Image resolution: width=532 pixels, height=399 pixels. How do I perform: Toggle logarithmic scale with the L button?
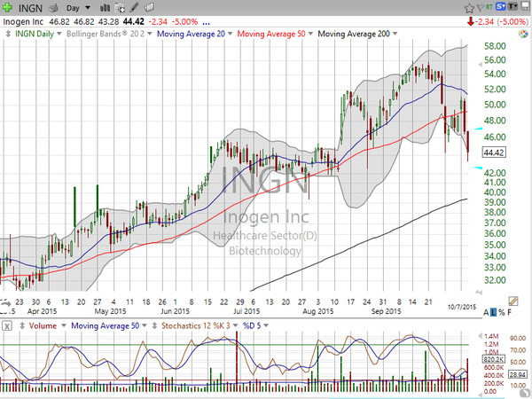click(x=493, y=312)
